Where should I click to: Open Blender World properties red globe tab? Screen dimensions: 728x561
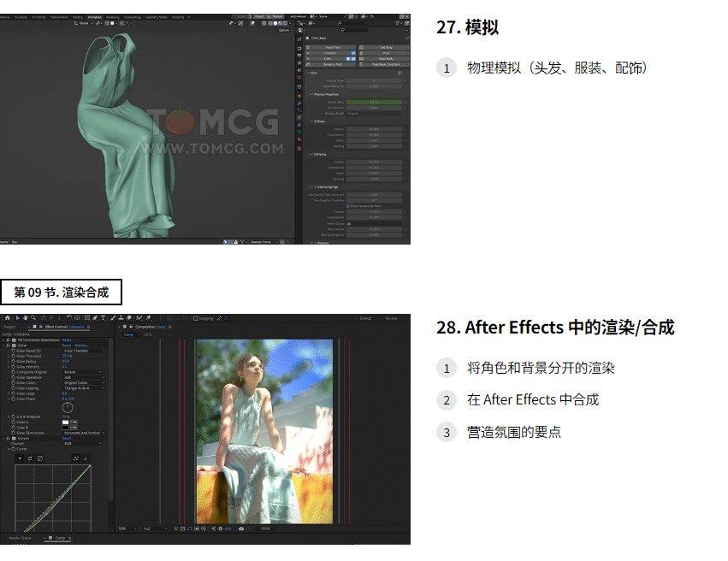coord(299,77)
